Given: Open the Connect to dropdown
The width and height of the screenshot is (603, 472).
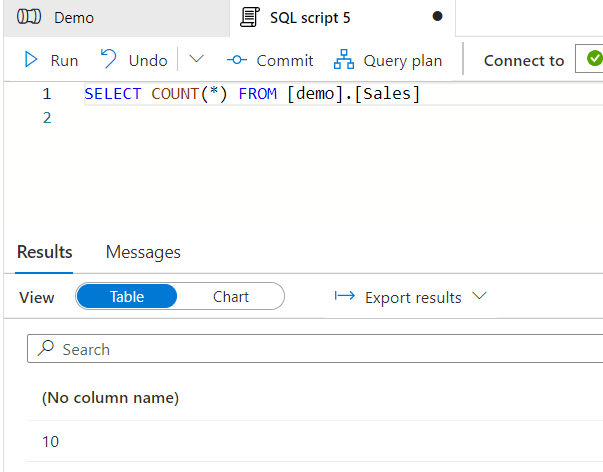Looking at the screenshot, I should [524, 60].
